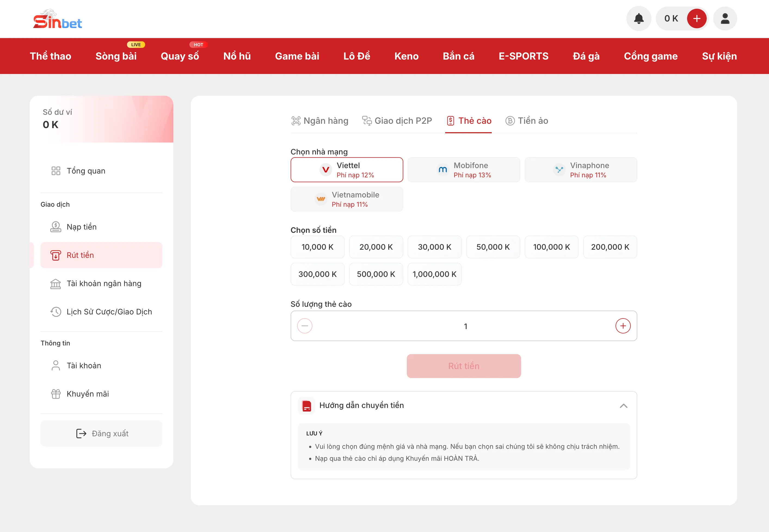The height and width of the screenshot is (532, 769).
Task: Open Thể thao in the navigation bar
Action: [x=50, y=56]
